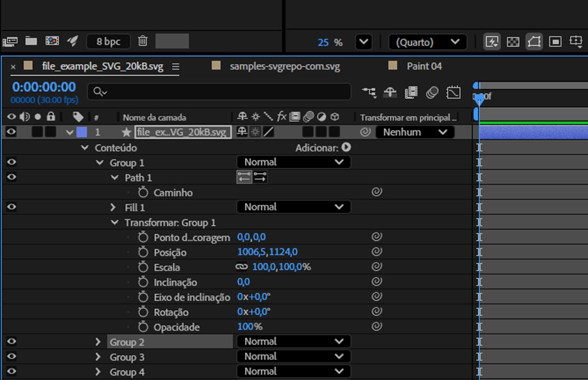
Task: Hide layer 1 using its eye toggle
Action: click(x=11, y=132)
